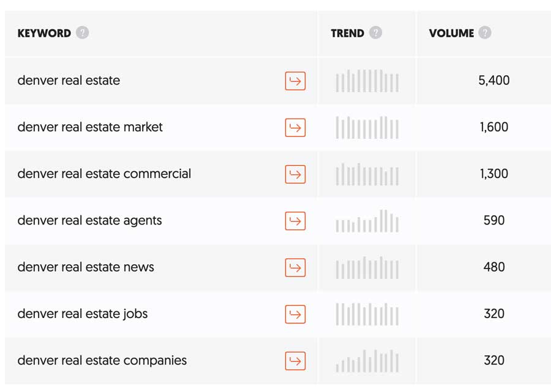Click the TREND column header label
The image size is (551, 392).
(348, 34)
